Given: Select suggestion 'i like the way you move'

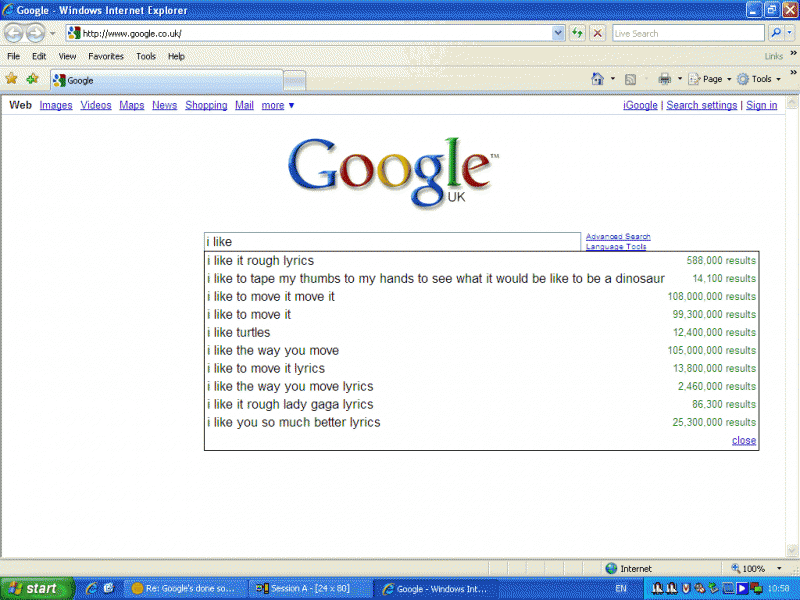Looking at the screenshot, I should [x=482, y=351].
